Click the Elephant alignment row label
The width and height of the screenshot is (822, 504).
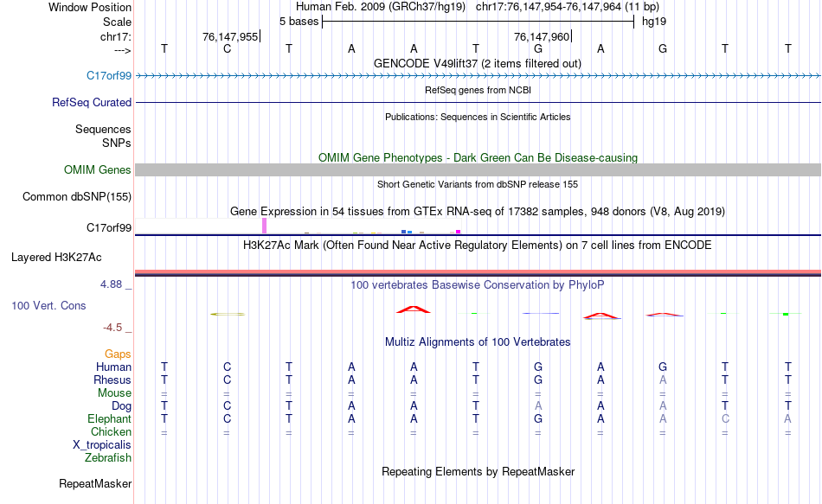109,418
